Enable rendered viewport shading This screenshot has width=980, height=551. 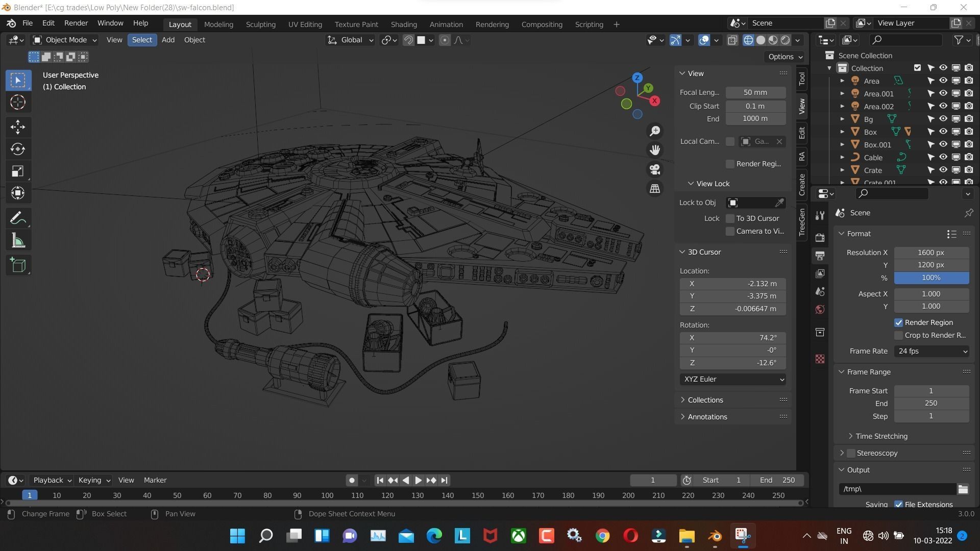click(786, 40)
